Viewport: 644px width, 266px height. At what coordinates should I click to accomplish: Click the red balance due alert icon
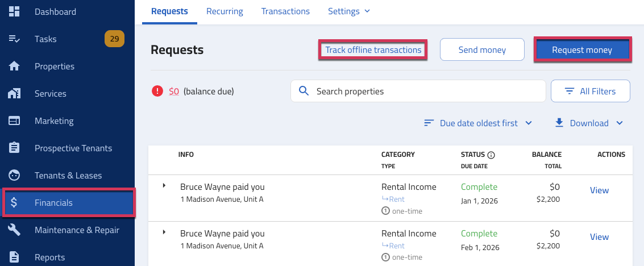[157, 91]
